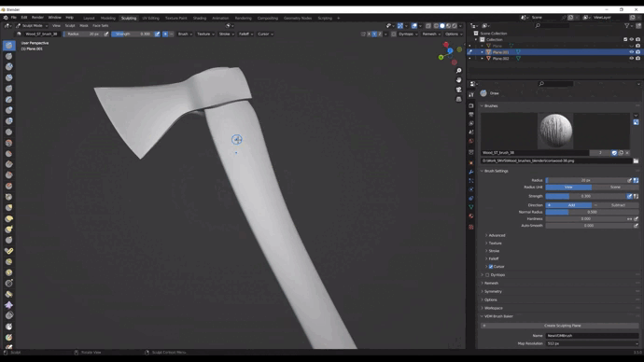Click the Create Sculpting Plane button
The image size is (644, 362).
click(x=560, y=326)
